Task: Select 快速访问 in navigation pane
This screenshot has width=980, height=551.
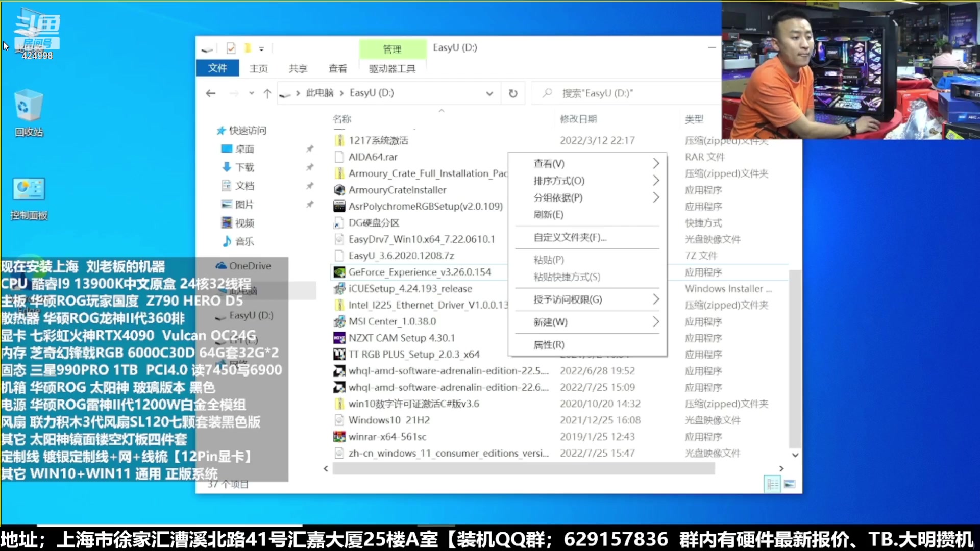Action: coord(241,131)
